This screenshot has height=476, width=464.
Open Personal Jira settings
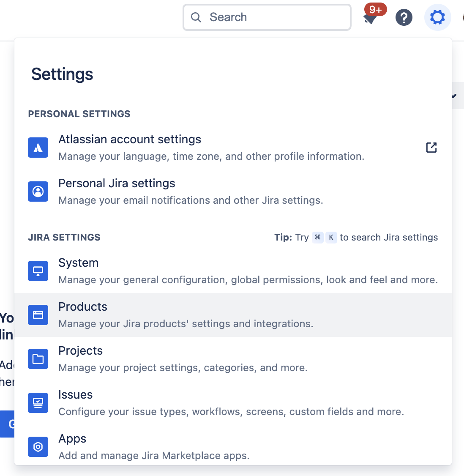(117, 183)
